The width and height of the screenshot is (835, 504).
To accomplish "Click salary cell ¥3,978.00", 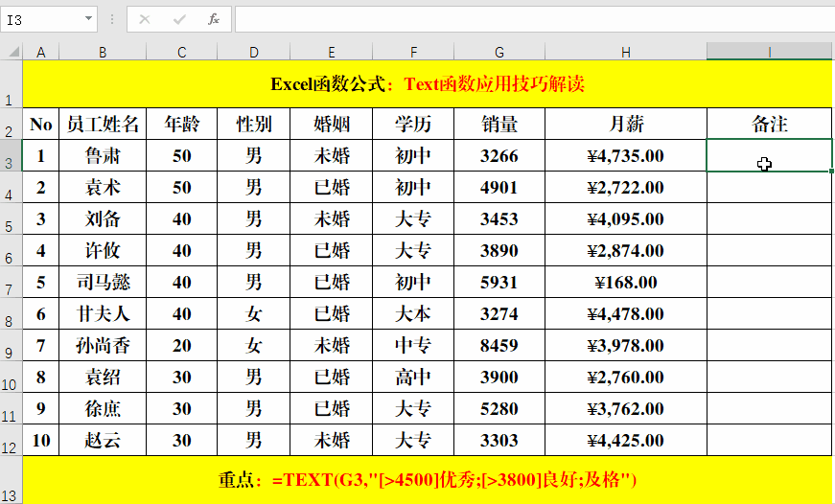I will click(x=626, y=345).
